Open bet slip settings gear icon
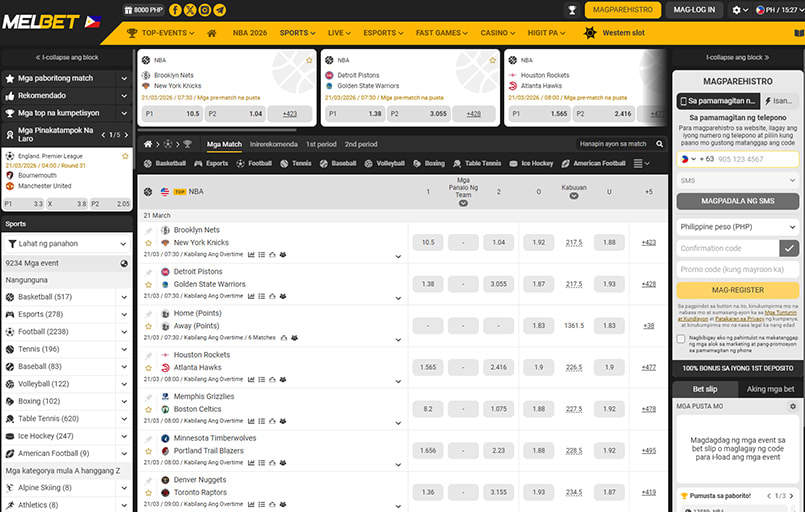805x512 pixels. (794, 406)
